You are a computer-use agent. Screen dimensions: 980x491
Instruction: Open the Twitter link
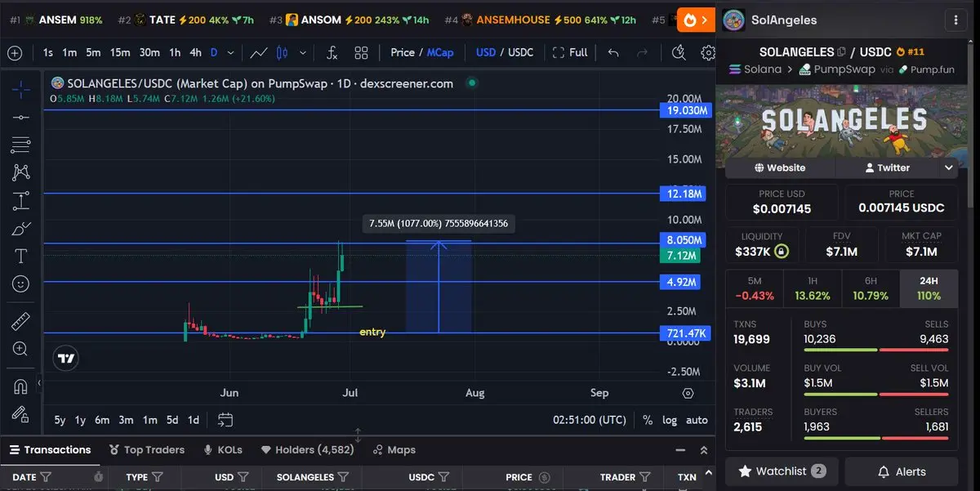[x=888, y=167]
